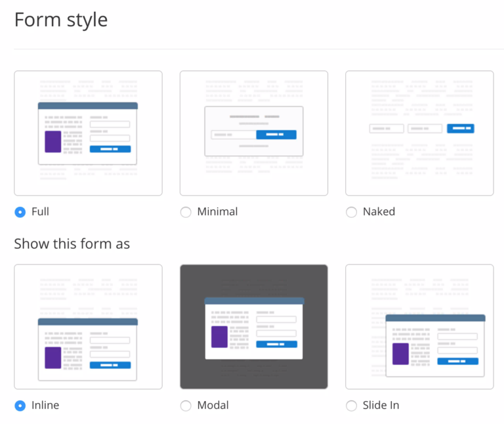The height and width of the screenshot is (424, 504).
Task: Pick the Slide In display radio button
Action: [x=351, y=406]
